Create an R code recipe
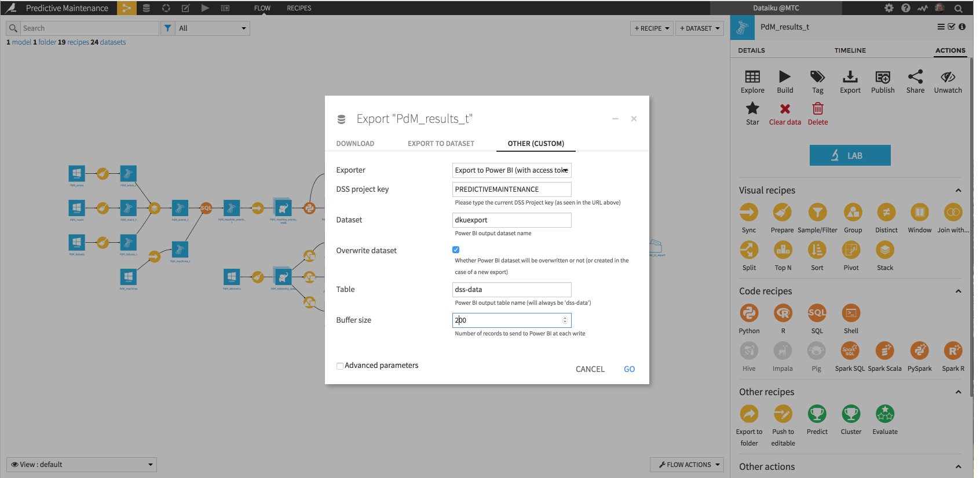This screenshot has width=980, height=478. coord(783,313)
